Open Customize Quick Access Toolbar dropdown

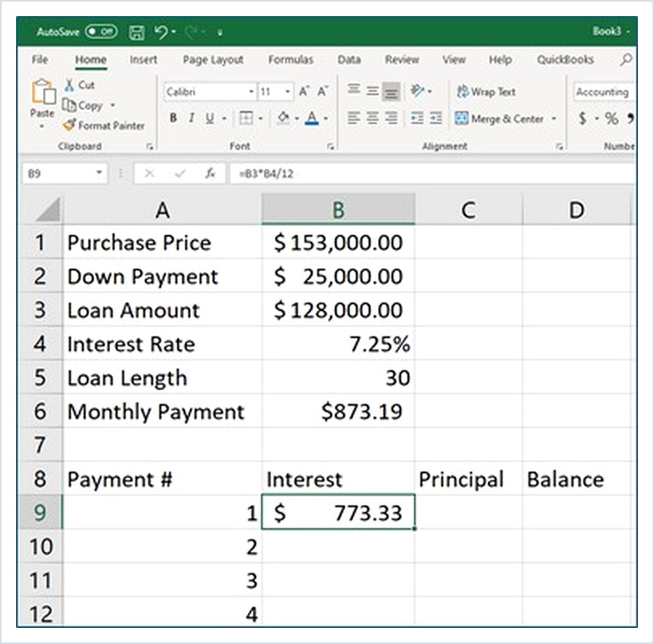(x=220, y=32)
